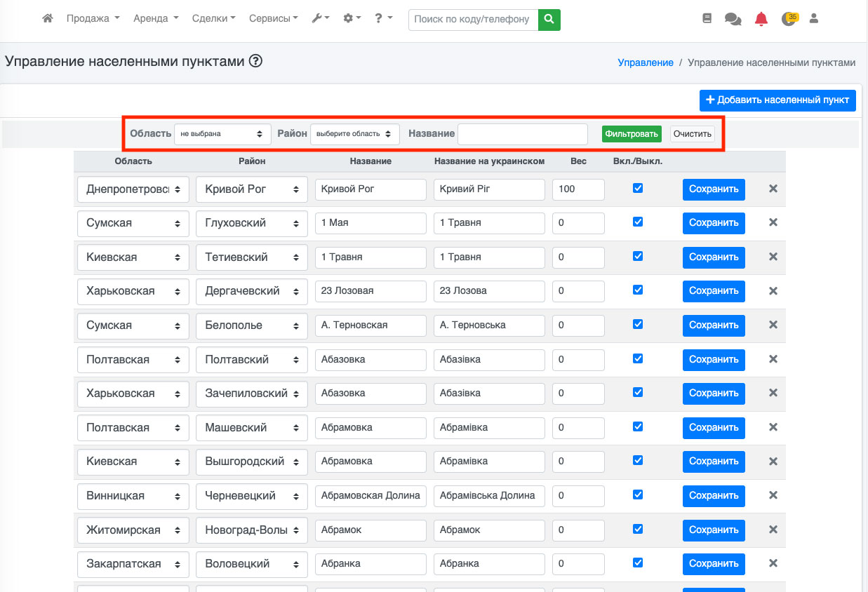868x592 pixels.
Task: Disable the Абранка row checkbox
Action: tap(638, 563)
